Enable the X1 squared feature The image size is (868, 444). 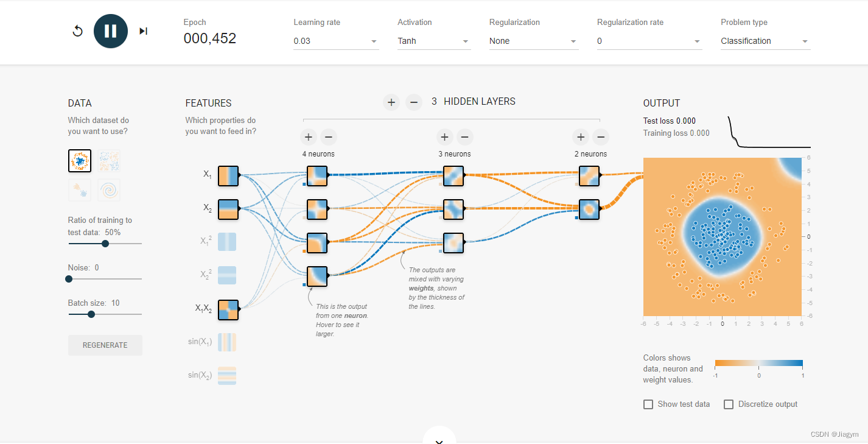227,242
